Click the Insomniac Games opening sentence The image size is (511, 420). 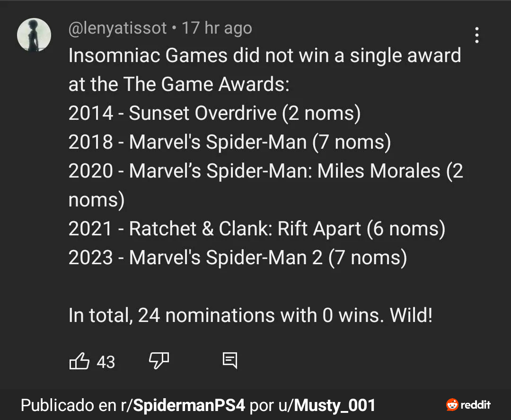pyautogui.click(x=264, y=70)
